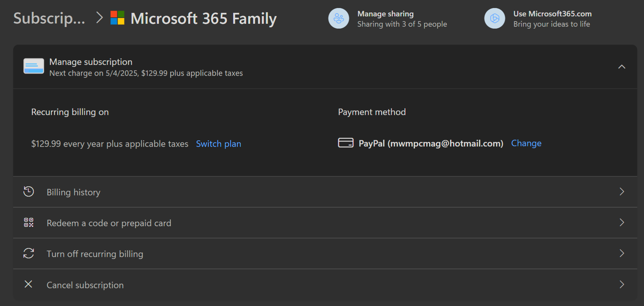Click the Redeem a code QR icon
644x306 pixels.
(x=29, y=222)
